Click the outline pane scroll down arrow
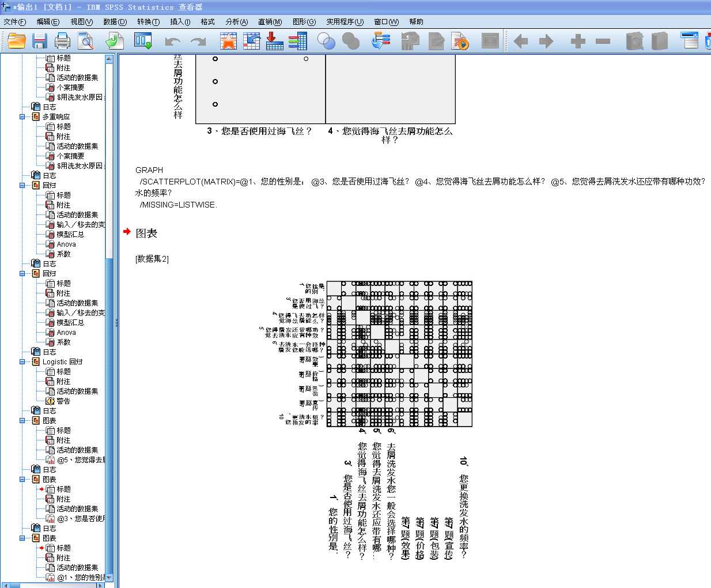 (109, 577)
